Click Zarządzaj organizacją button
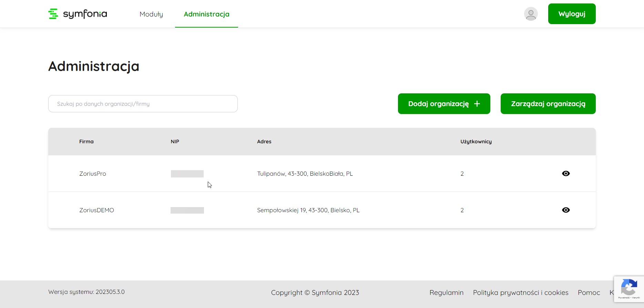Viewport: 644px width, 308px height. (548, 104)
